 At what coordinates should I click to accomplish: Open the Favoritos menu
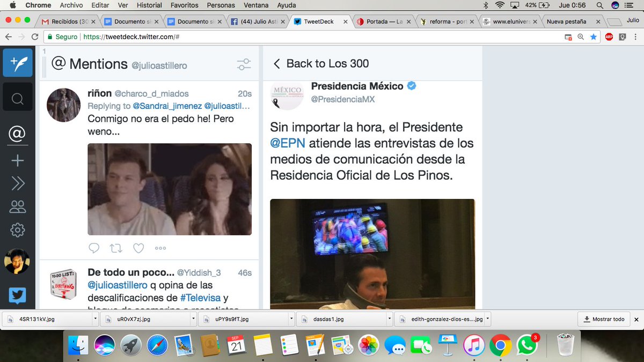click(x=184, y=5)
